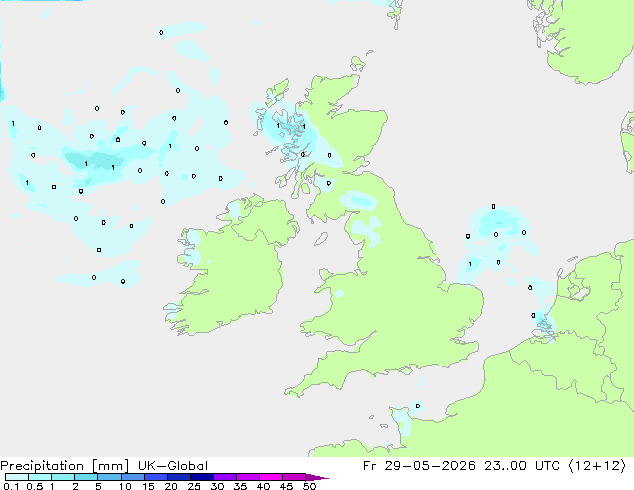634x490 pixels.
Task: Pick the 10–15 mm blue legend swatch
Action: [x=133, y=477]
